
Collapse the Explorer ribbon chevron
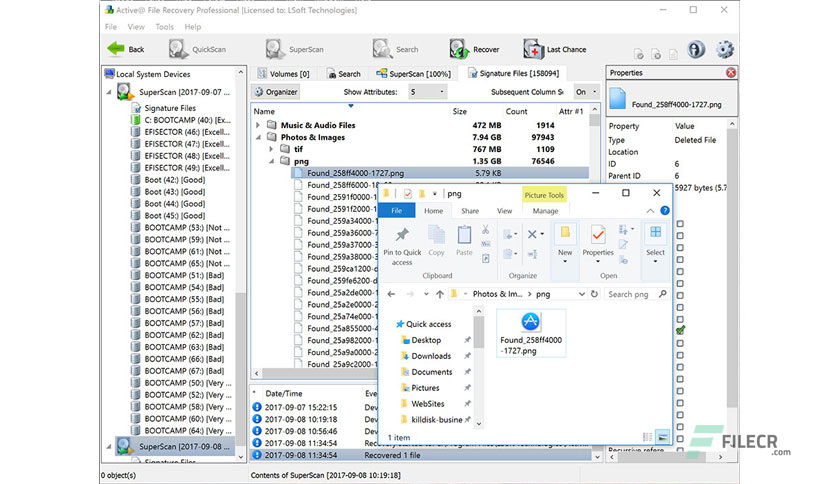pyautogui.click(x=650, y=211)
